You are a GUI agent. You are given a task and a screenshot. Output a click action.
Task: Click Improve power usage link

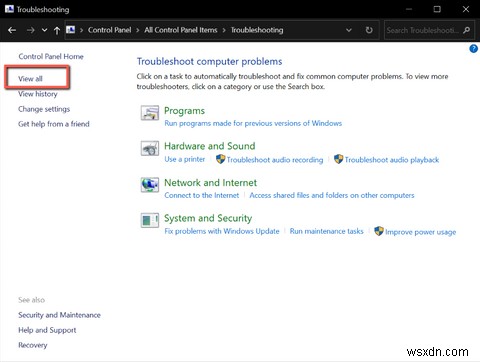420,232
